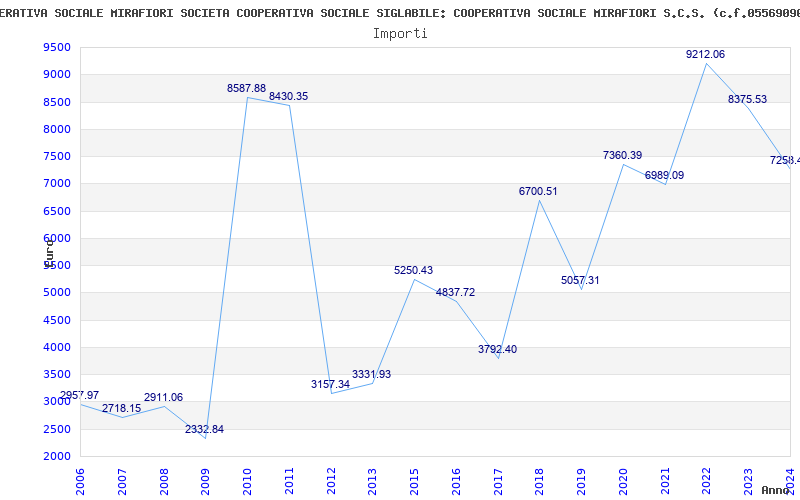Click the 6700.51 data label
This screenshot has width=800, height=500.
(x=538, y=191)
